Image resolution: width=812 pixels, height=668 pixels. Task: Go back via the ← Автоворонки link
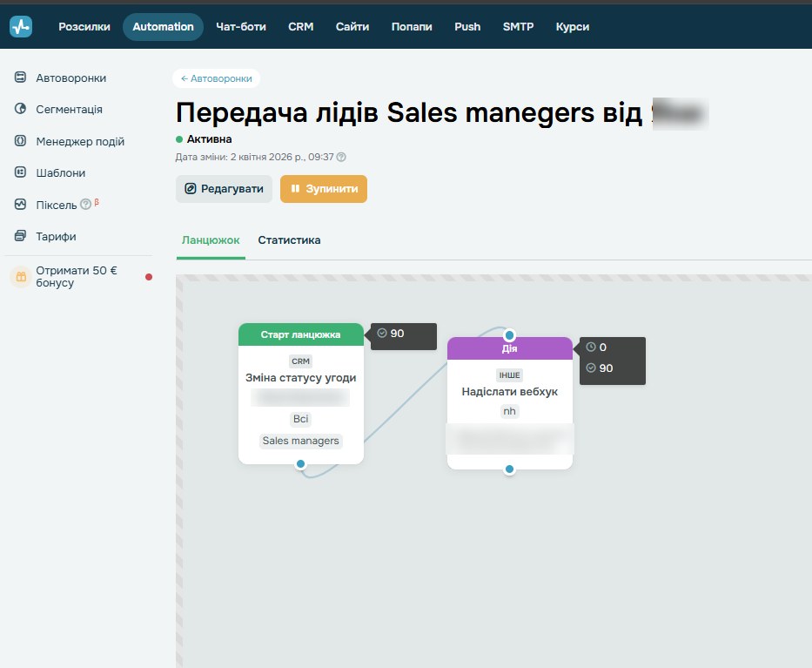pos(217,78)
